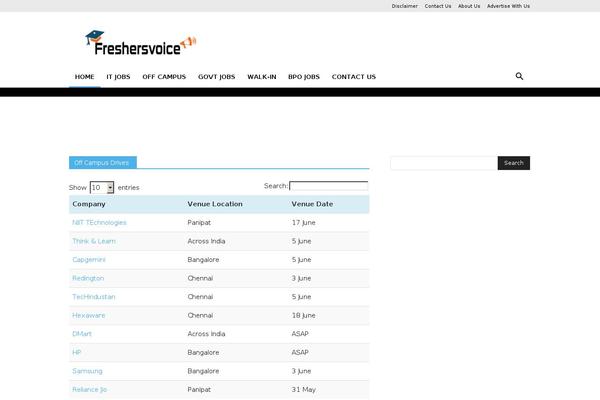Click 'Bangalore' in Samsung row

[203, 371]
